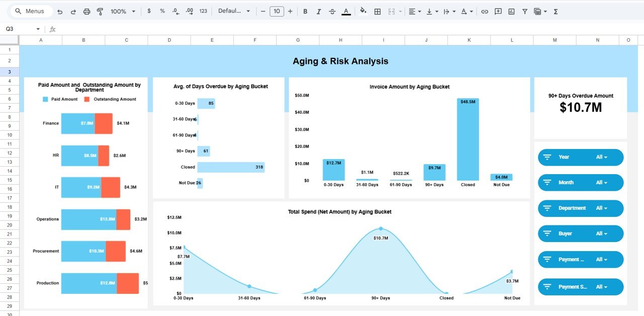This screenshot has height=316, width=644.
Task: Create a filter
Action: 524,11
